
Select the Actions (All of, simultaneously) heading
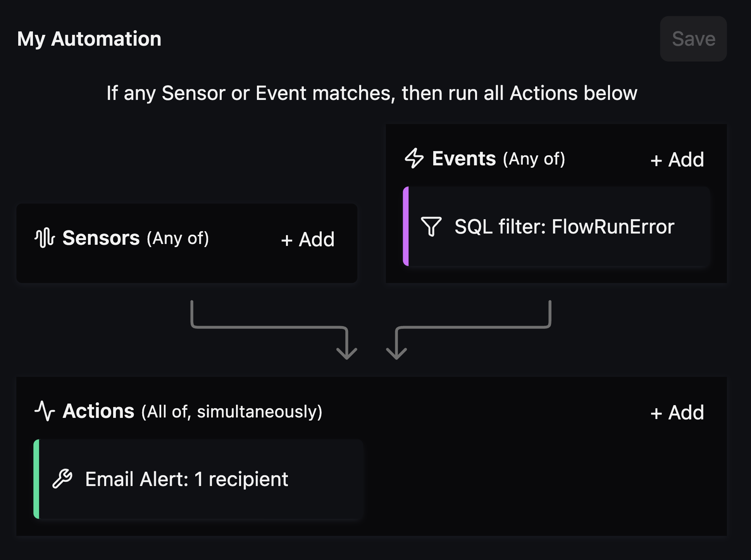[193, 411]
